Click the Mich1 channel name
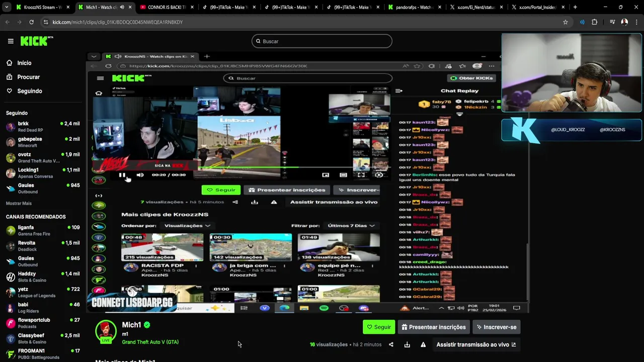This screenshot has width=644, height=362. [x=131, y=325]
